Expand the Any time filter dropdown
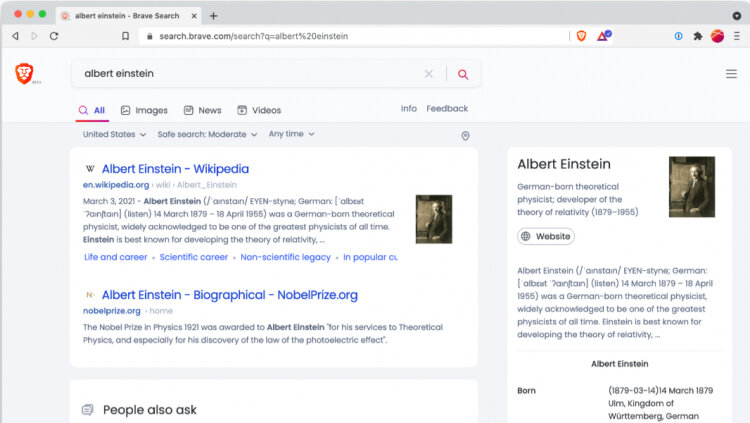750x423 pixels. [291, 134]
